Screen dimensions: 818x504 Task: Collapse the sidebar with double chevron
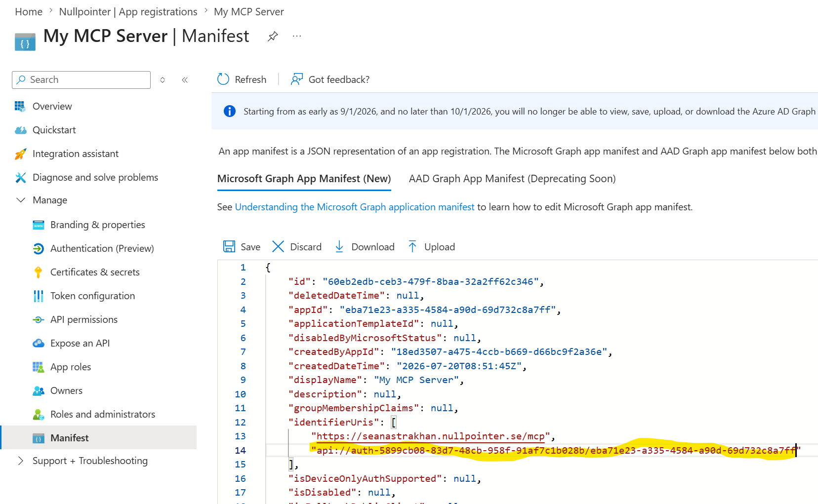pos(185,80)
